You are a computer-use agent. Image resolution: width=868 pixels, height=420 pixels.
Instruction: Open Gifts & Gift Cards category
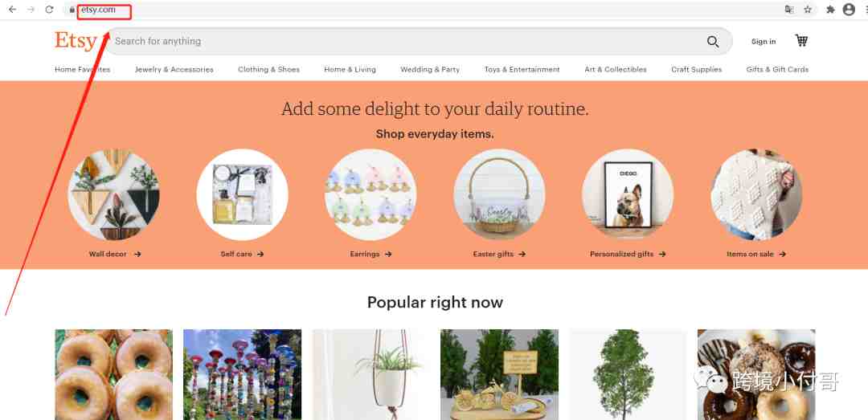coord(777,70)
